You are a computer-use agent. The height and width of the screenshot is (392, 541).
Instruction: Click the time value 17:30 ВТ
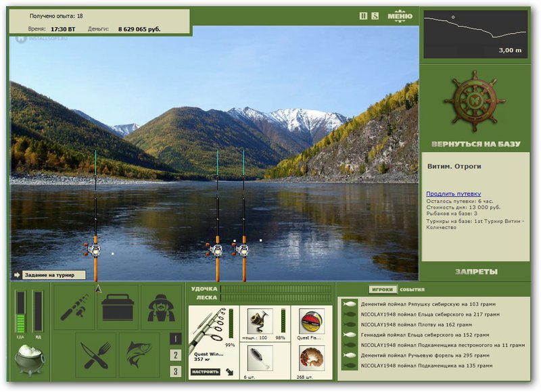63,29
